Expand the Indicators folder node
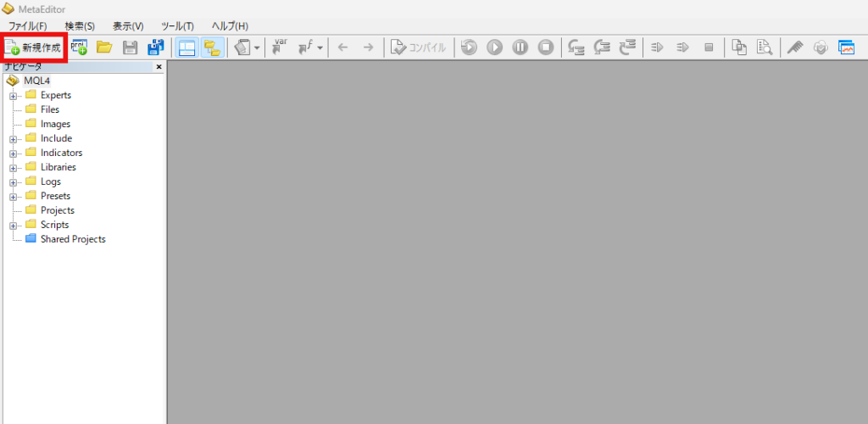The height and width of the screenshot is (424, 868). pyautogui.click(x=13, y=153)
